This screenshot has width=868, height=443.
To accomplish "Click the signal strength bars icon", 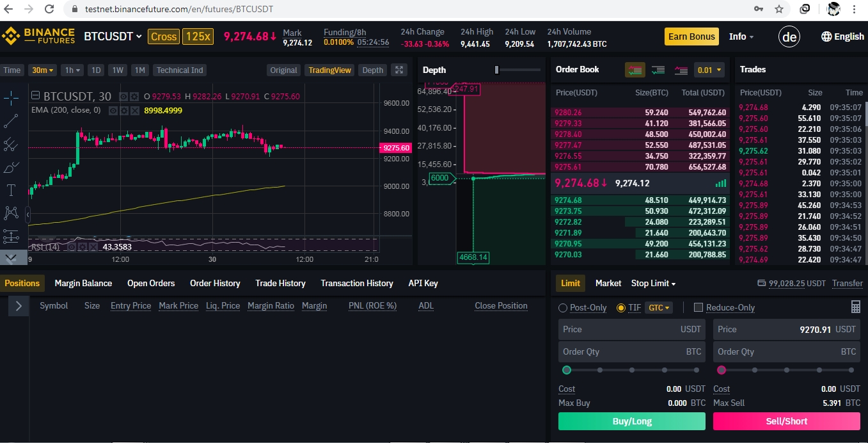I will pos(722,183).
